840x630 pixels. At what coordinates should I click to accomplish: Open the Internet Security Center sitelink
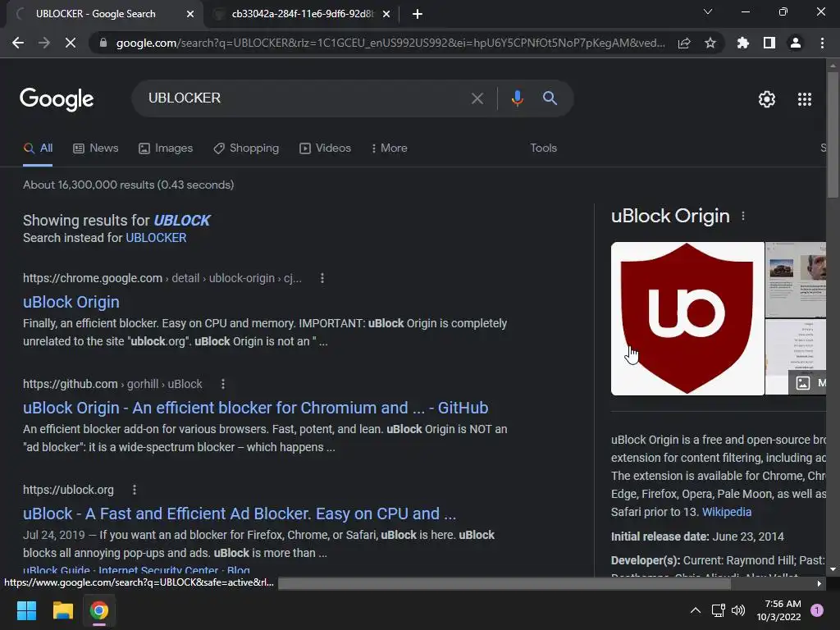tap(158, 571)
